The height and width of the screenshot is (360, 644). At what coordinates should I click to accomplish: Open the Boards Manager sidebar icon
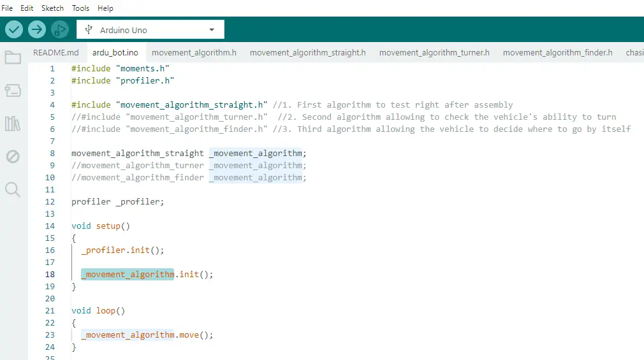point(13,90)
